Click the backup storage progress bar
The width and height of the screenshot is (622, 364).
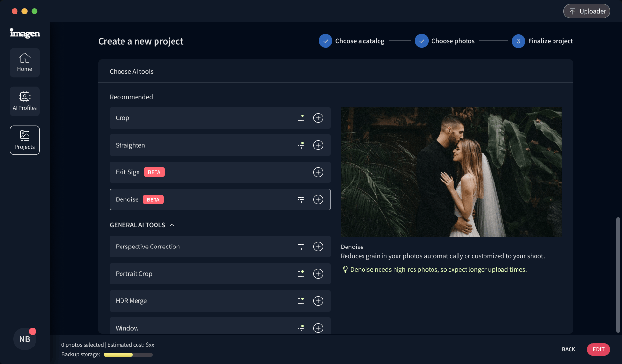128,355
